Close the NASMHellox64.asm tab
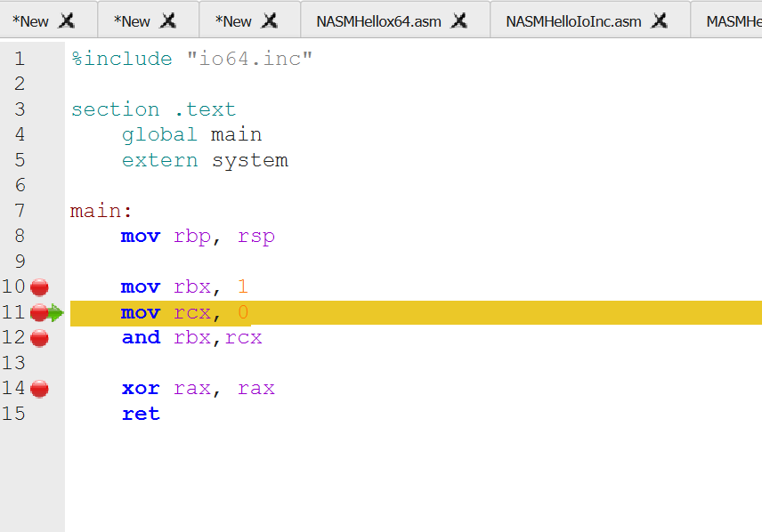 [459, 20]
